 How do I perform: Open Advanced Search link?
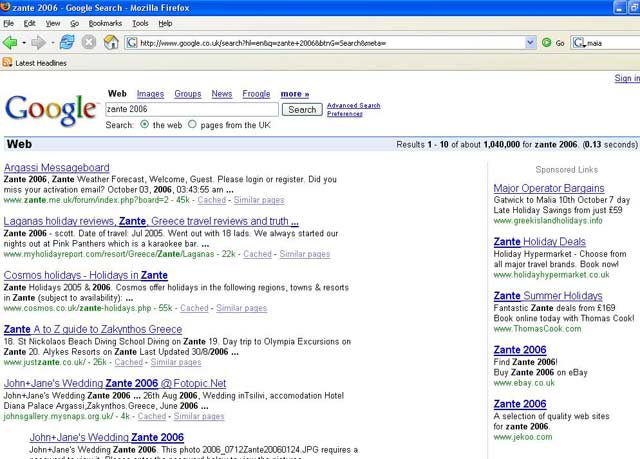(353, 105)
